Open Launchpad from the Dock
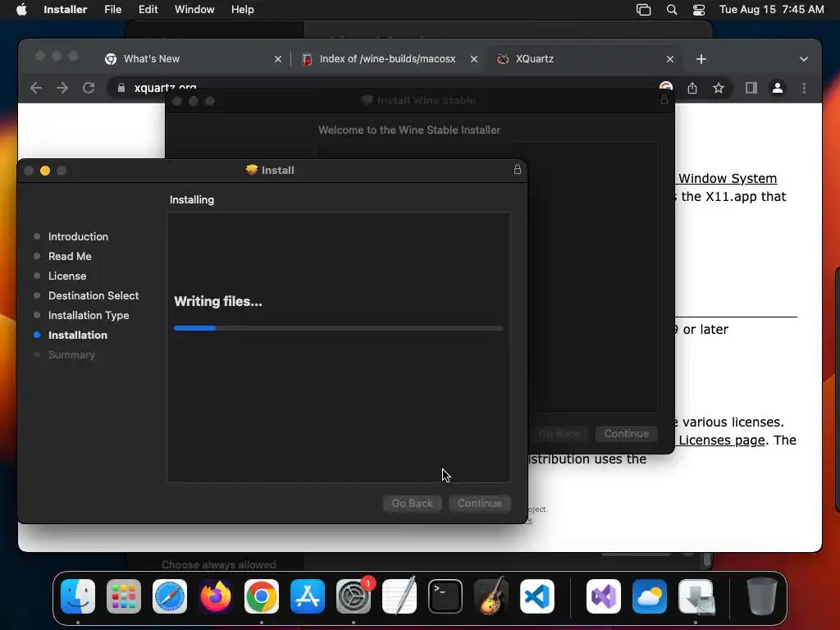Screen dimensions: 840x630 (x=124, y=596)
